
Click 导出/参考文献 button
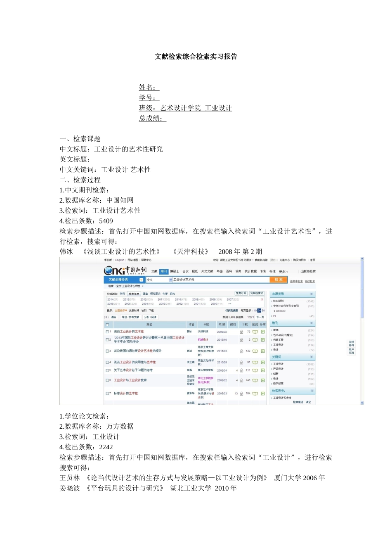click(x=130, y=317)
